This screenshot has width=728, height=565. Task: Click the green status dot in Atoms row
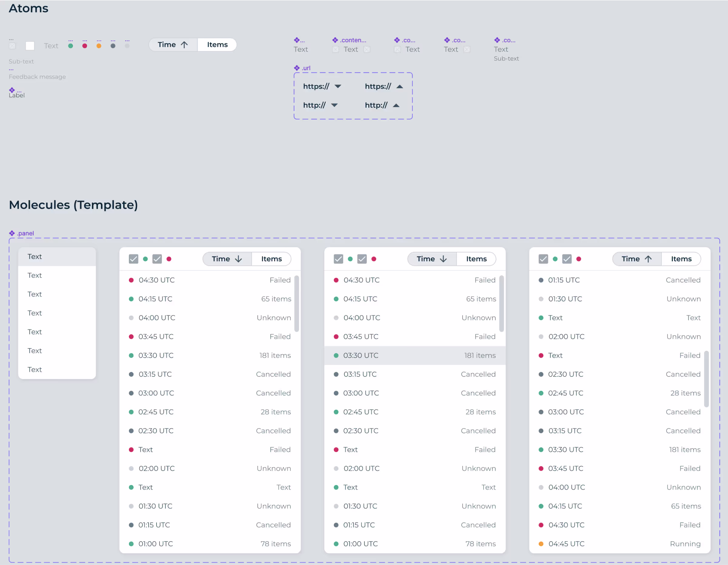coord(71,46)
